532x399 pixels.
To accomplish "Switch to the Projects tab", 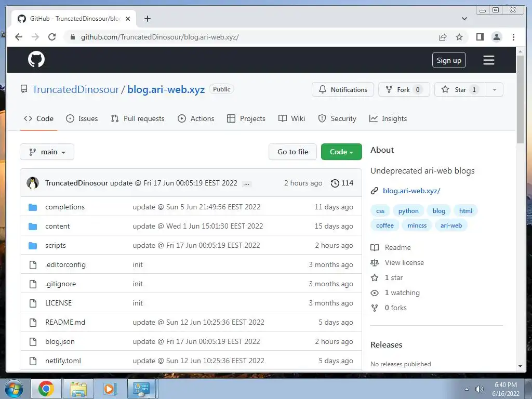I will coord(246,118).
